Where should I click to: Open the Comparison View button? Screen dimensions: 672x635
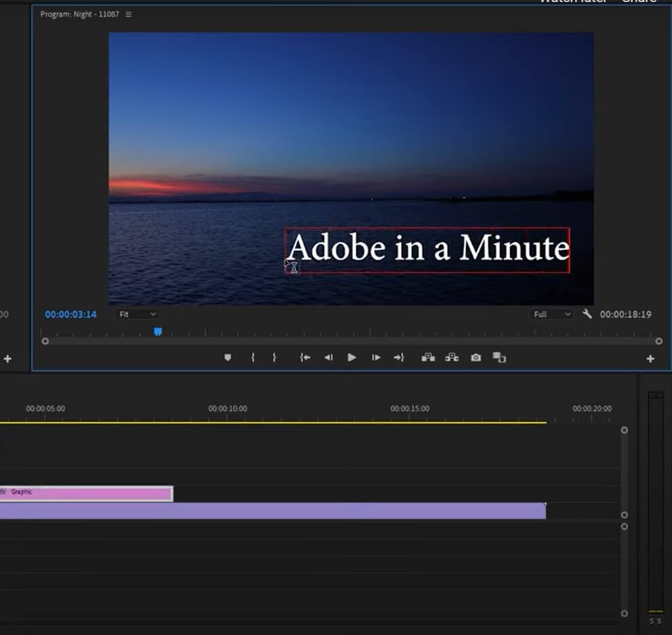click(499, 358)
